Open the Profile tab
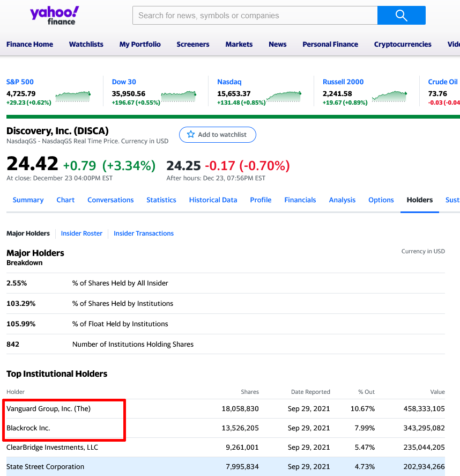 (x=261, y=200)
